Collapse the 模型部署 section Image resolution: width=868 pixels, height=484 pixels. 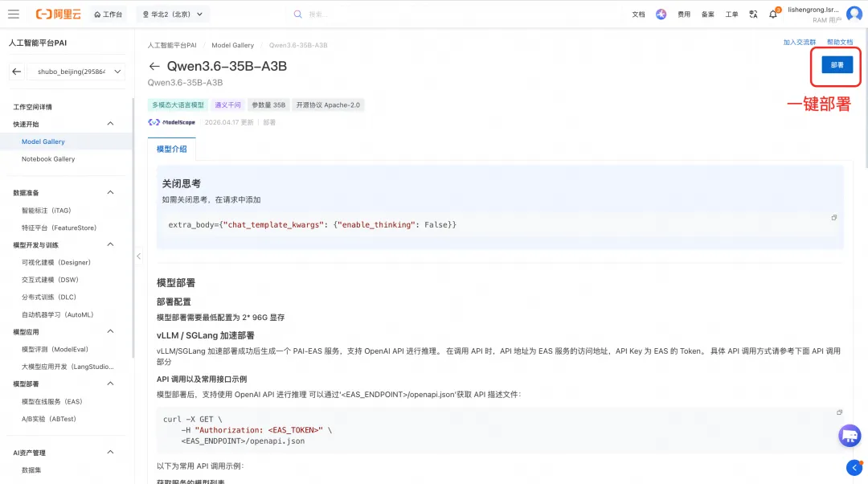click(x=110, y=384)
